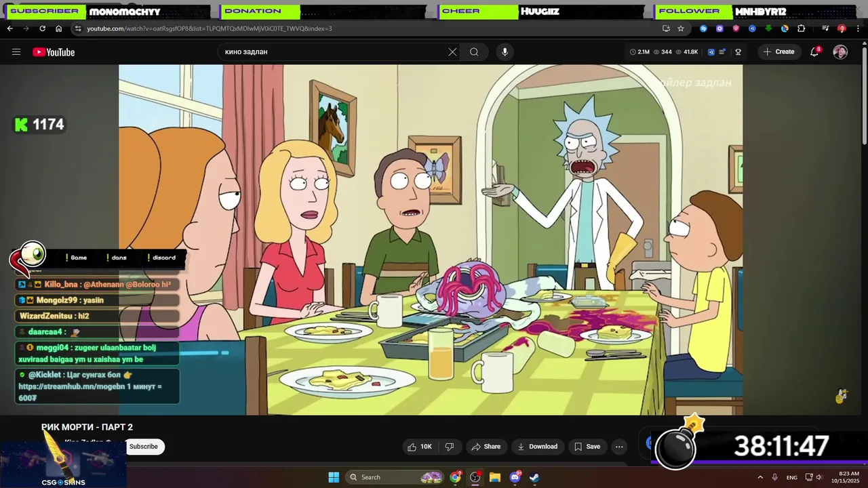
Task: Click the Create button
Action: 778,52
